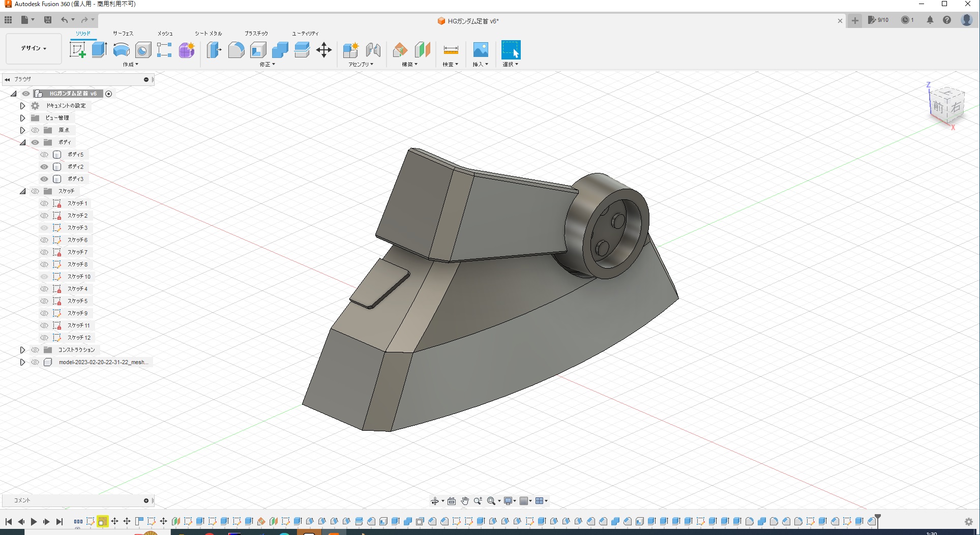Show スケッチ1 with its eye icon
Viewport: 980px width, 535px height.
[x=44, y=203]
